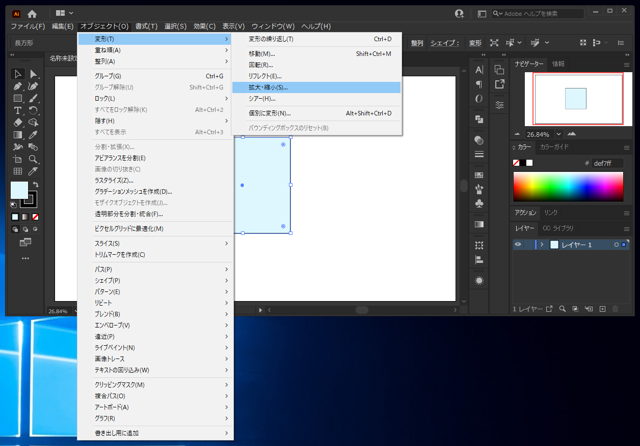The height and width of the screenshot is (446, 640).
Task: Click 整列 link in control bar
Action: [417, 43]
